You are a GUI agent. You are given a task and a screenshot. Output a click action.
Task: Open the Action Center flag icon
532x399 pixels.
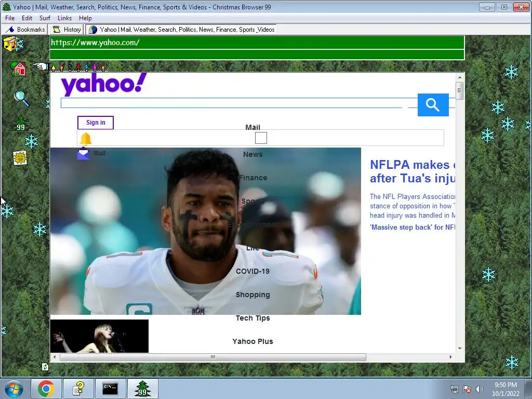point(467,389)
